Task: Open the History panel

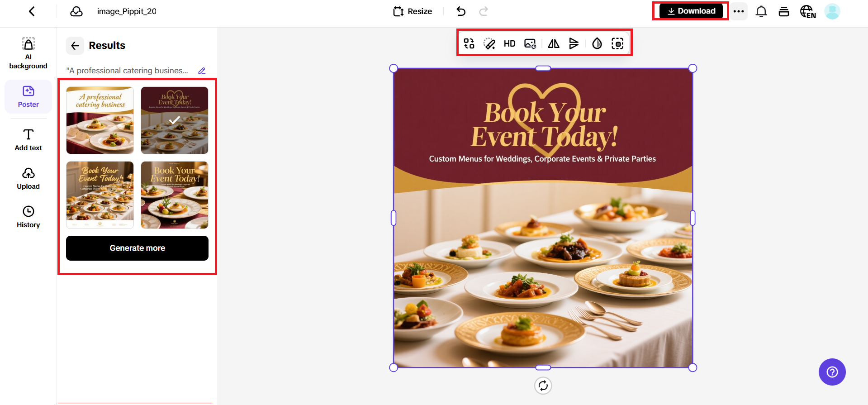Action: [x=28, y=217]
